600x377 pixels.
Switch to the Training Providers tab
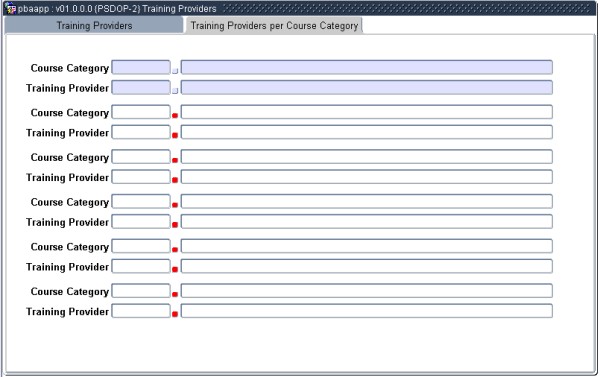(x=94, y=26)
